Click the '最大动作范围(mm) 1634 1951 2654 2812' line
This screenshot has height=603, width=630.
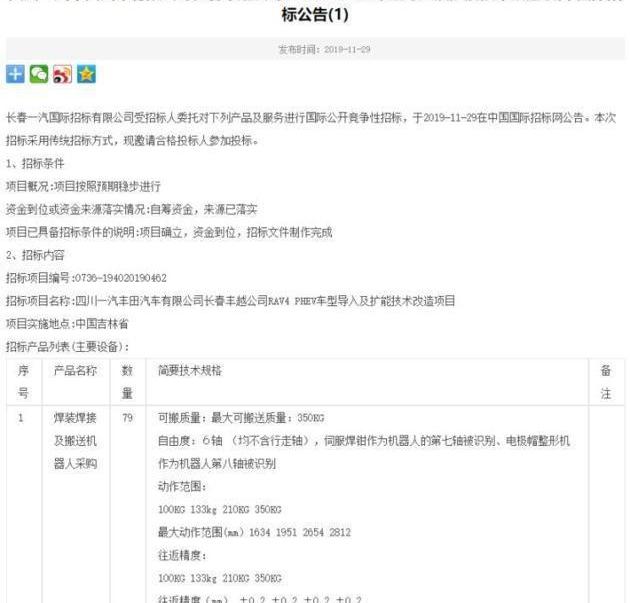tap(254, 532)
